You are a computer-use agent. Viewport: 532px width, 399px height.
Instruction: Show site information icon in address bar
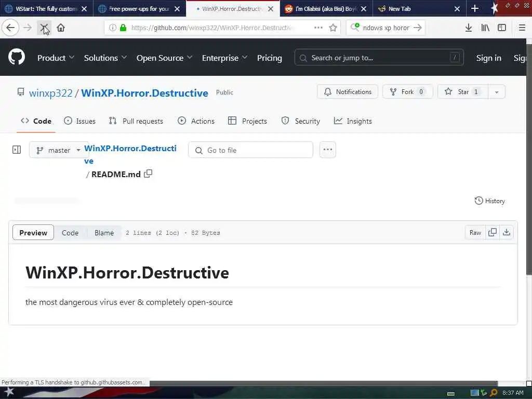[112, 28]
